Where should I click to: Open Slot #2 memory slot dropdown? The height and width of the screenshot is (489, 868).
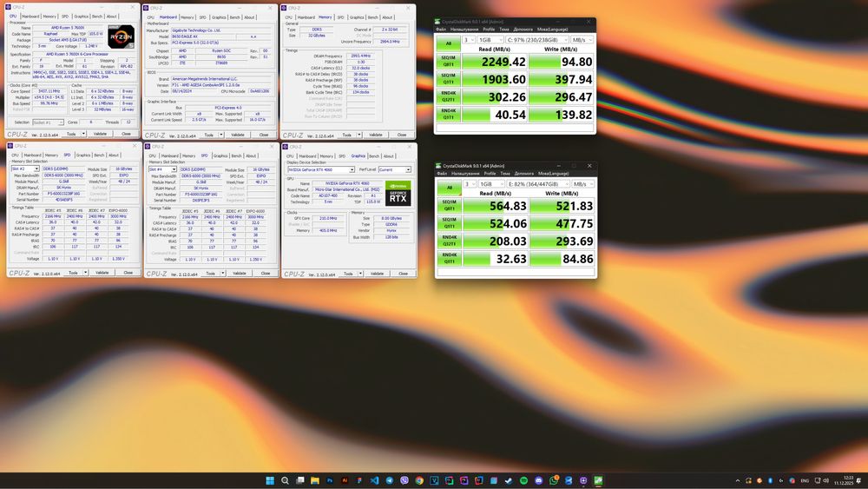coord(25,169)
